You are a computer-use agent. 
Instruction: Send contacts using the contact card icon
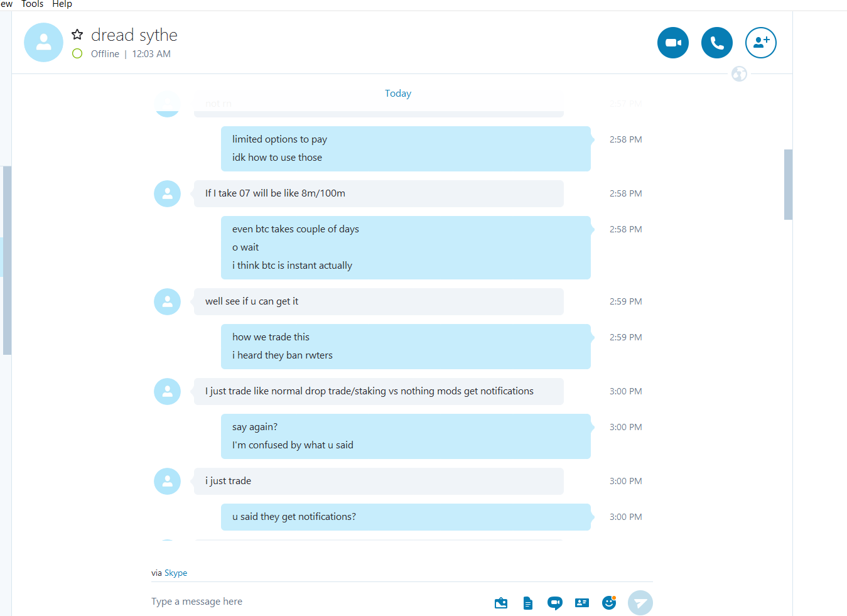click(x=582, y=603)
